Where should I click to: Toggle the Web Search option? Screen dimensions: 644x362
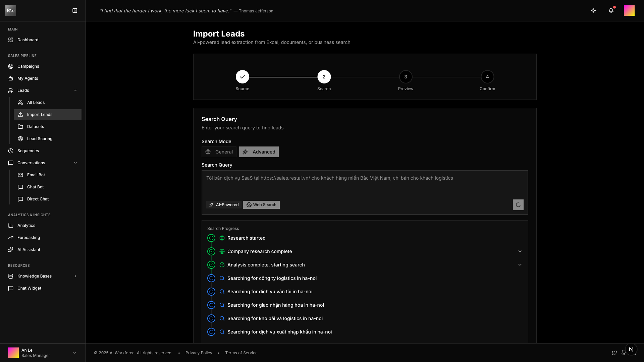(261, 205)
